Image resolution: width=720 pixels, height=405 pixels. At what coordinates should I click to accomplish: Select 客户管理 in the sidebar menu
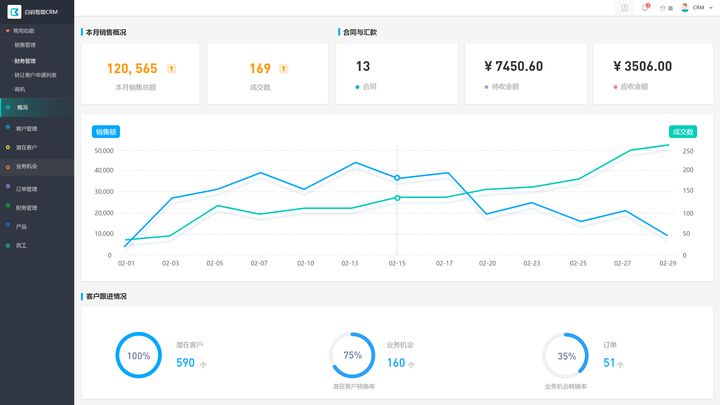27,128
